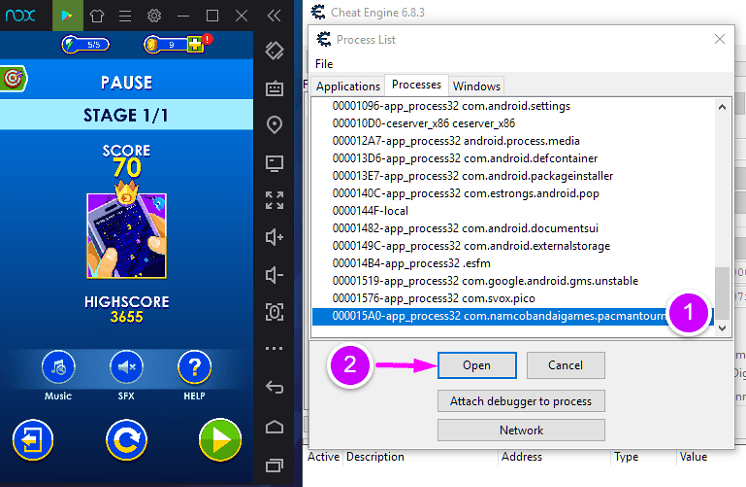746x487 pixels.
Task: Click the Nox rotate screen icon
Action: [275, 50]
